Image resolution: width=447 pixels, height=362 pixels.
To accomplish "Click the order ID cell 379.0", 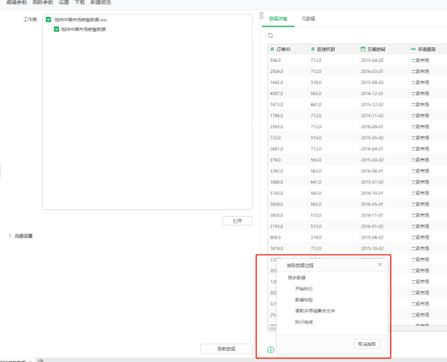I will tap(275, 160).
